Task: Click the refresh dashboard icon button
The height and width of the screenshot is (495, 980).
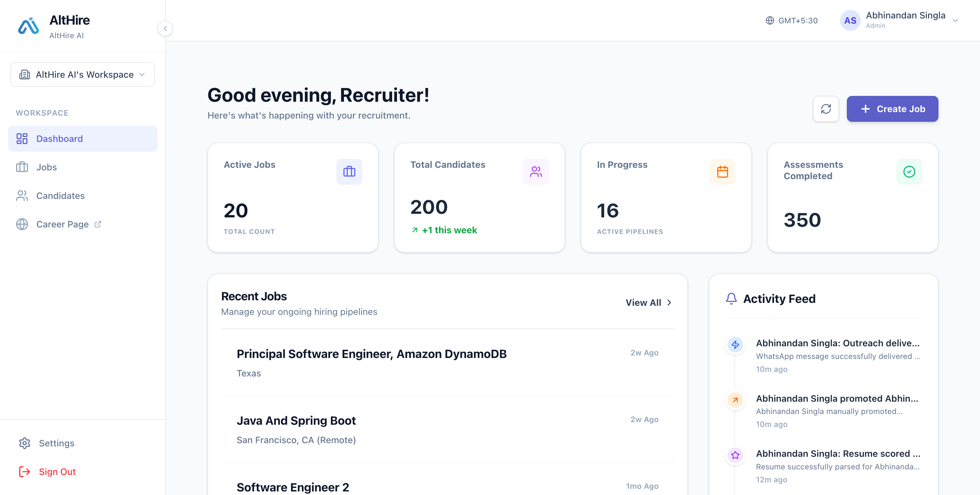Action: [826, 109]
